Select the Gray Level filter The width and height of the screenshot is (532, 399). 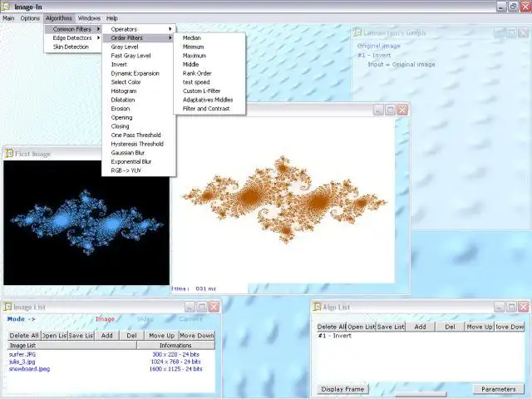pyautogui.click(x=139, y=47)
